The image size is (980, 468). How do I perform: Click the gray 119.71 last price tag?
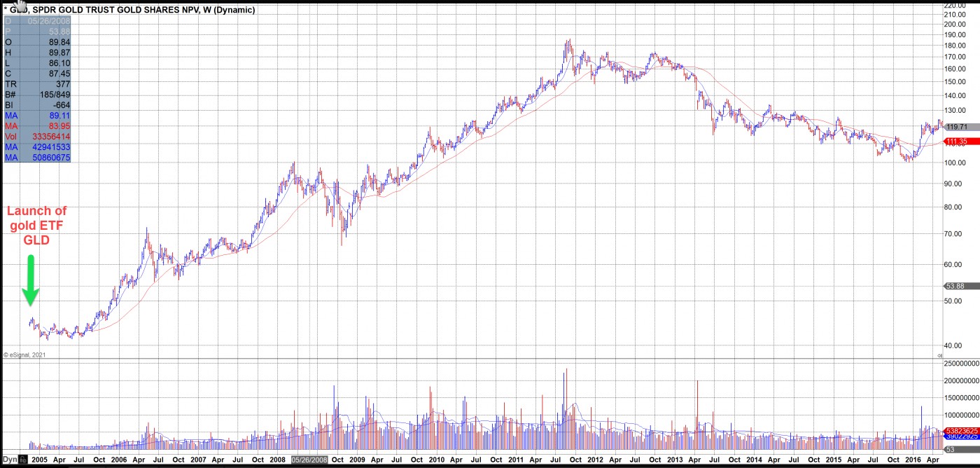[x=960, y=127]
